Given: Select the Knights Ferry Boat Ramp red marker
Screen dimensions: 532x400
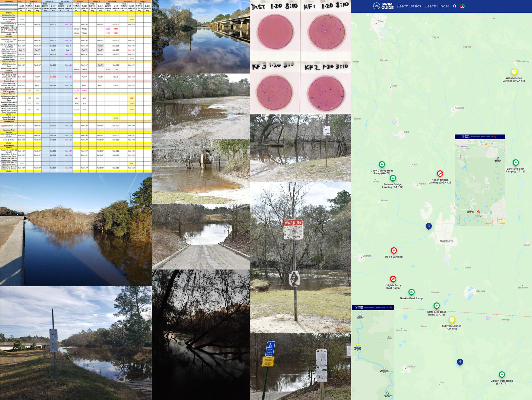Looking at the screenshot, I should coord(393,279).
